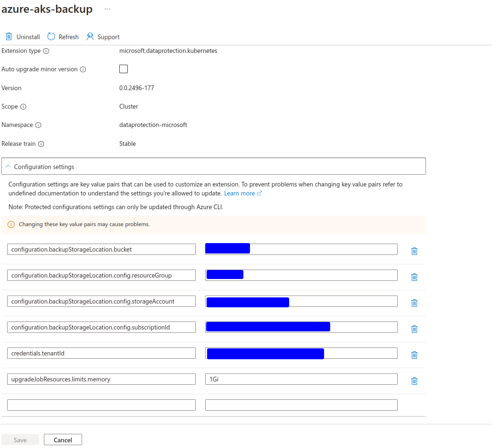Screen dimensions: 492x448
Task: Toggle Auto upgrade minor version checkbox
Action: [124, 69]
